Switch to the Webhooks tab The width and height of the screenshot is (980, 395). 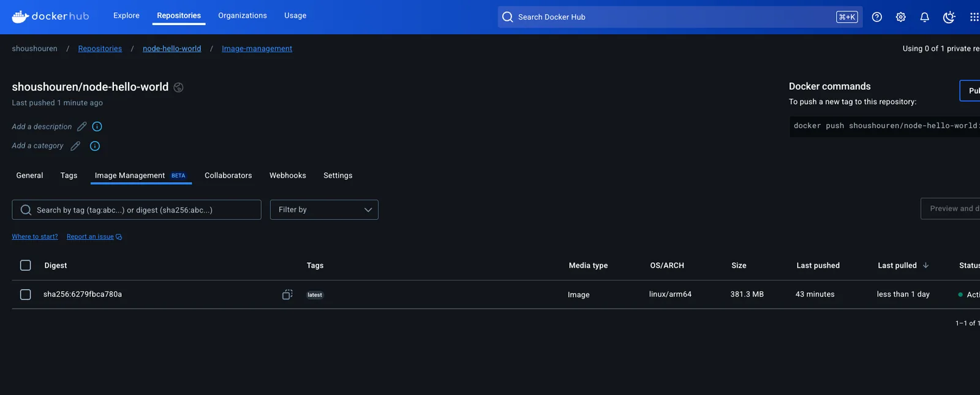point(288,175)
